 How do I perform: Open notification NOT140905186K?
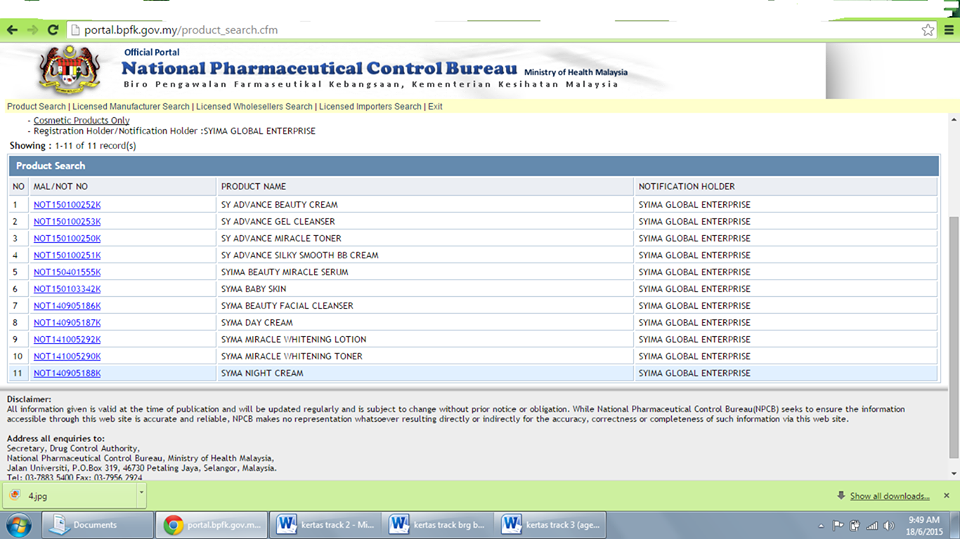coord(67,306)
